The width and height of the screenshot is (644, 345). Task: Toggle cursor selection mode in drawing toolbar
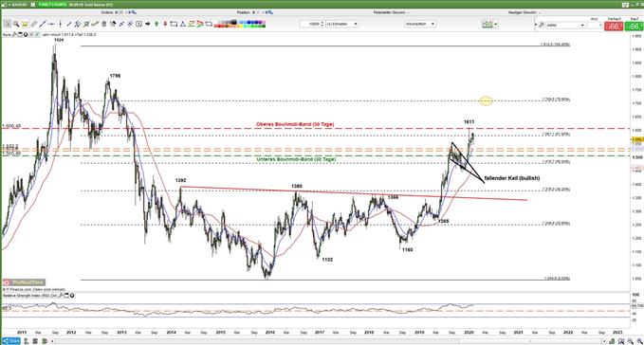pyautogui.click(x=7, y=24)
